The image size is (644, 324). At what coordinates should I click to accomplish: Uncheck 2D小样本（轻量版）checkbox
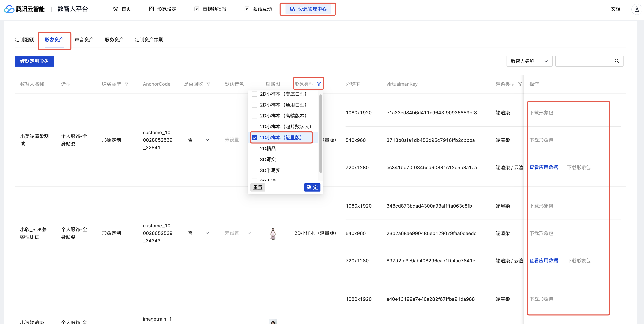coord(254,138)
